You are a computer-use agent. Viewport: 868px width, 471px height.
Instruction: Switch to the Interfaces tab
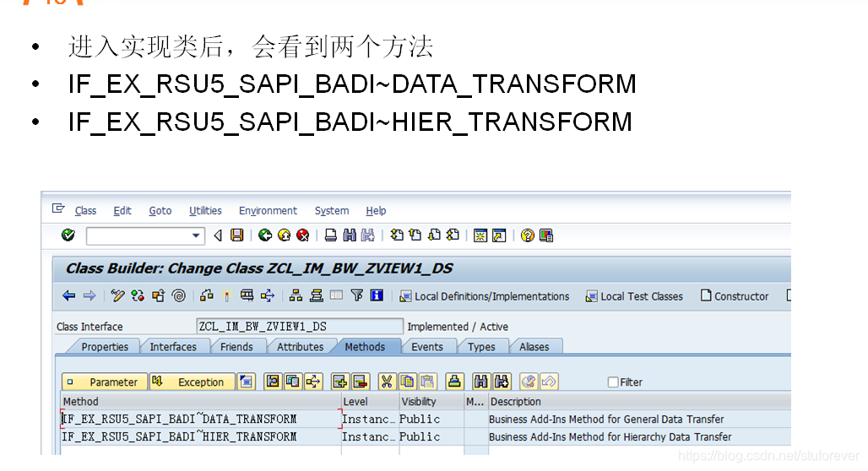173,347
